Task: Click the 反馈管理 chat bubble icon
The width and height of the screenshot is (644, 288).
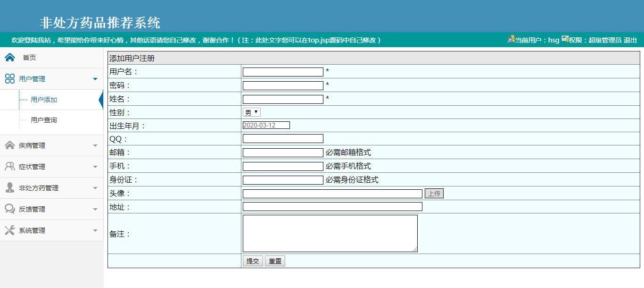Action: pyautogui.click(x=10, y=209)
